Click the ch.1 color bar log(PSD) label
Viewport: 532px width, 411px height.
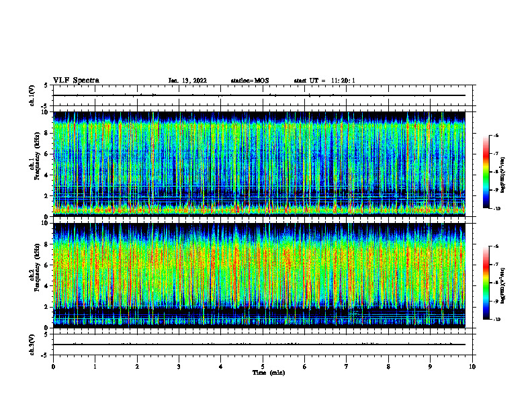[x=502, y=175]
